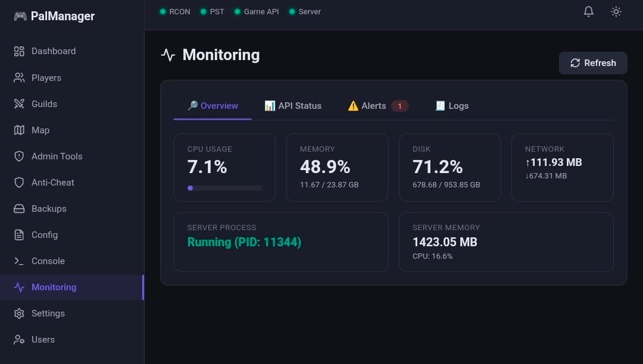Go to the Users section
Screen dimensions: 643x364
[43, 340]
